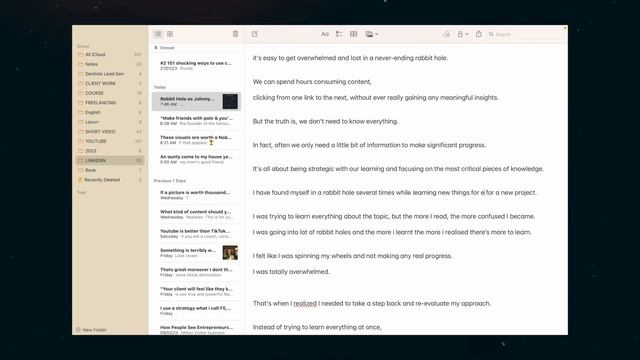Image resolution: width=640 pixels, height=360 pixels.
Task: Open note 'Youtube is better than TikTok'
Action: pyautogui.click(x=196, y=233)
